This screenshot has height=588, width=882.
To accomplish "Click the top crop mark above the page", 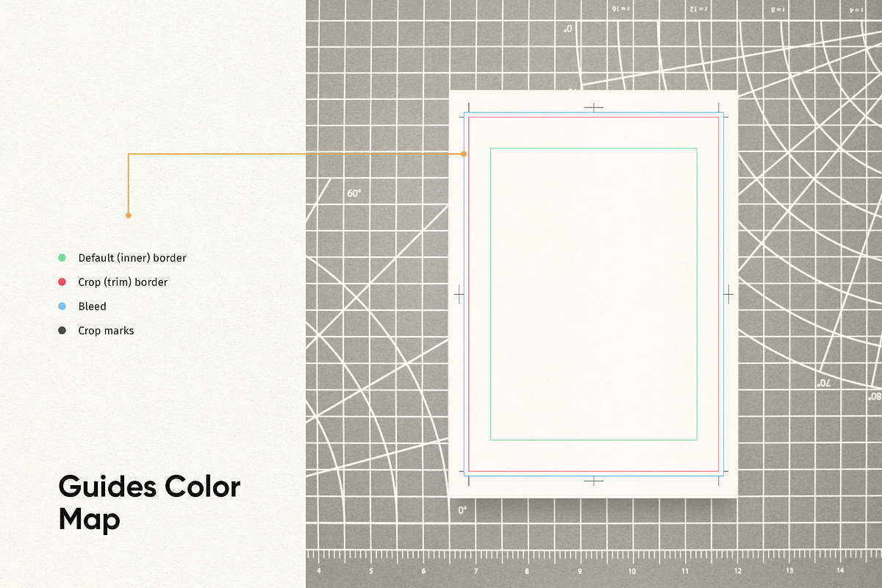I will pos(592,107).
